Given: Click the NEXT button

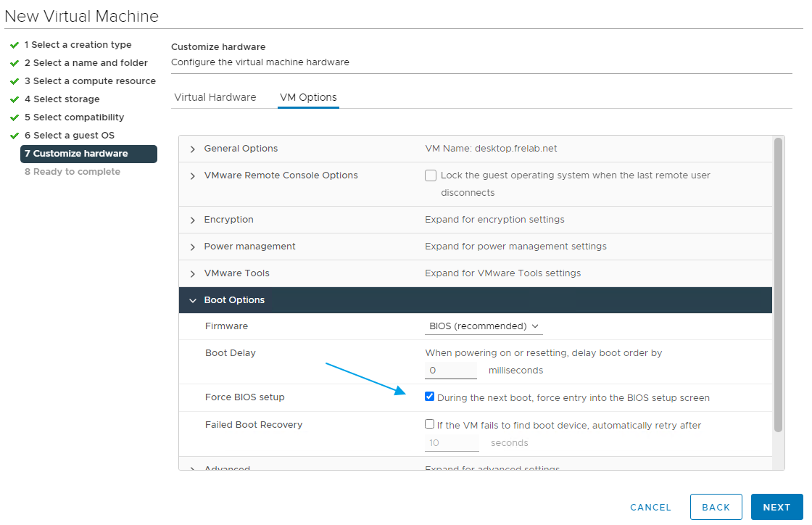Looking at the screenshot, I should (776, 508).
